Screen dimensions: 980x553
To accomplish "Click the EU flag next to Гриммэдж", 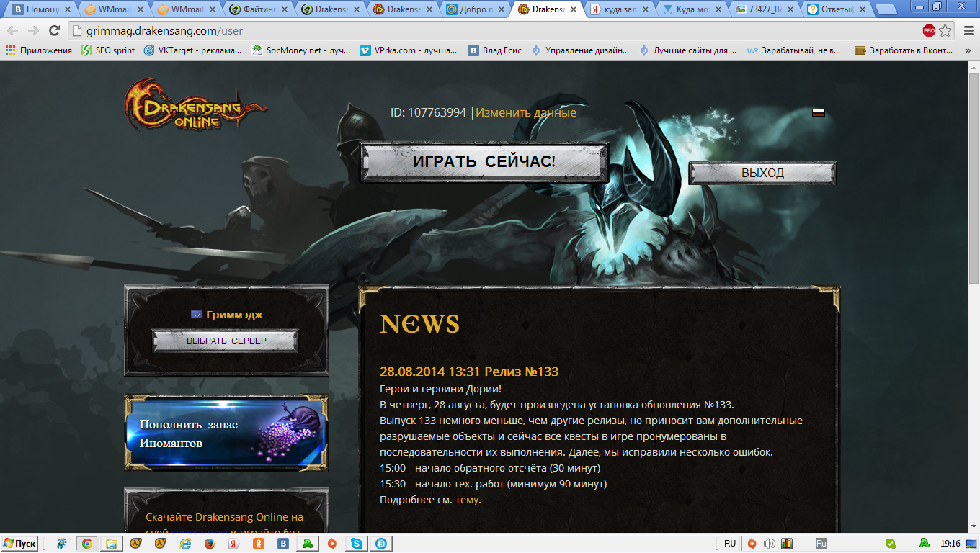I will pyautogui.click(x=196, y=315).
